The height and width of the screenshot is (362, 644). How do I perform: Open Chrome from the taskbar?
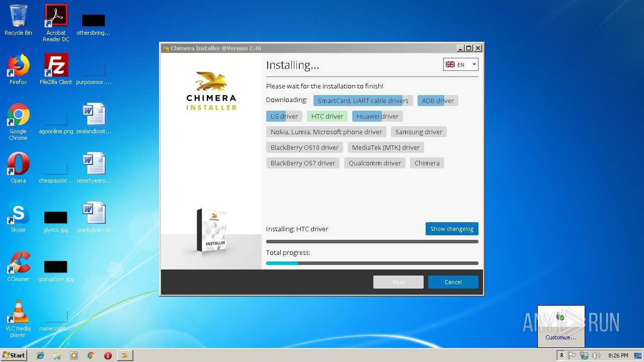tap(91, 355)
